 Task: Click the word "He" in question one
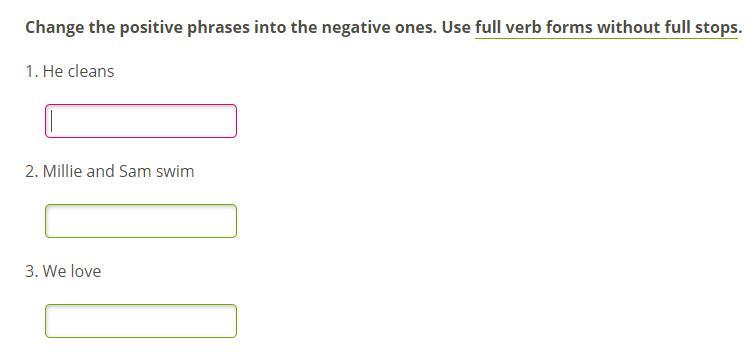point(53,71)
